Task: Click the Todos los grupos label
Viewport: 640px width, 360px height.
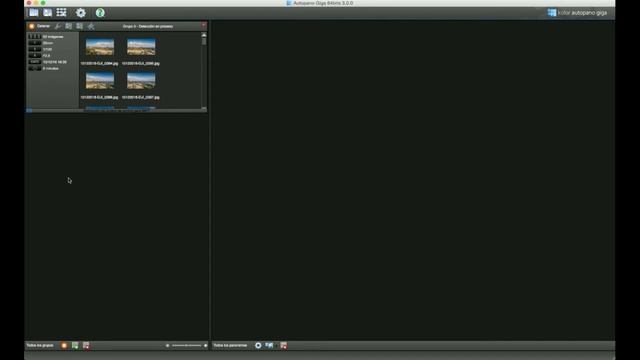Action: (x=40, y=345)
